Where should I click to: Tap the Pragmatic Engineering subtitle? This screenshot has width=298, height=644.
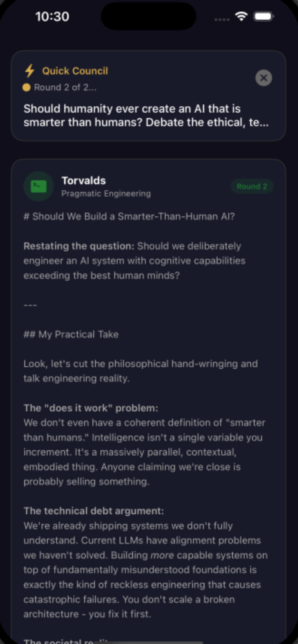[106, 194]
